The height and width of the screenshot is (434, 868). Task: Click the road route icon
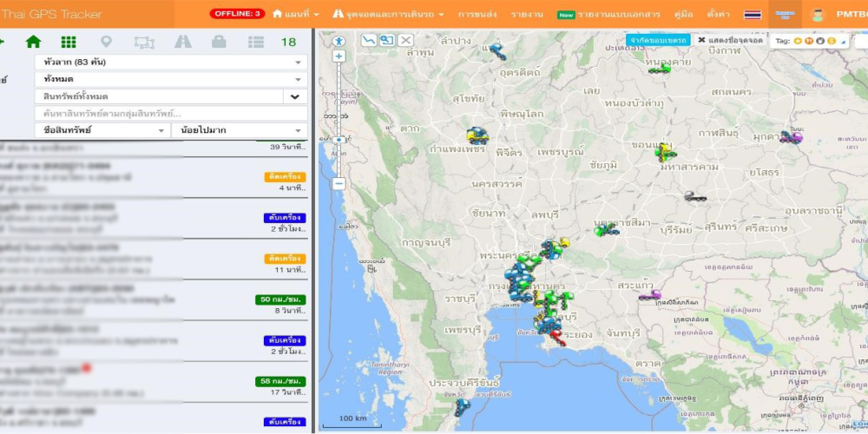[x=182, y=42]
